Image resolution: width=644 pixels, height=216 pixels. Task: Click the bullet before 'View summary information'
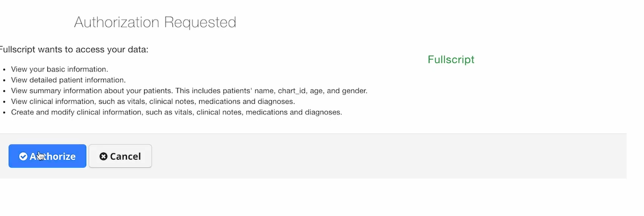tap(4, 91)
